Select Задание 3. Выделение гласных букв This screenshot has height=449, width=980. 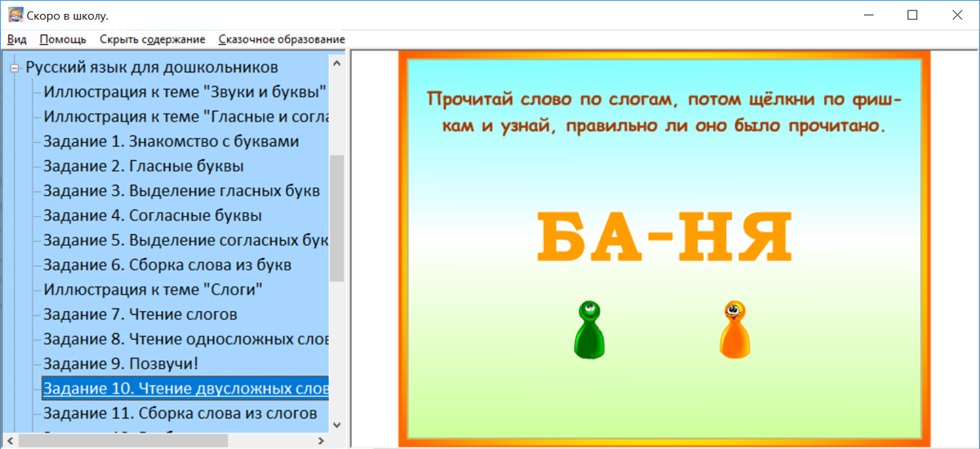pyautogui.click(x=181, y=190)
